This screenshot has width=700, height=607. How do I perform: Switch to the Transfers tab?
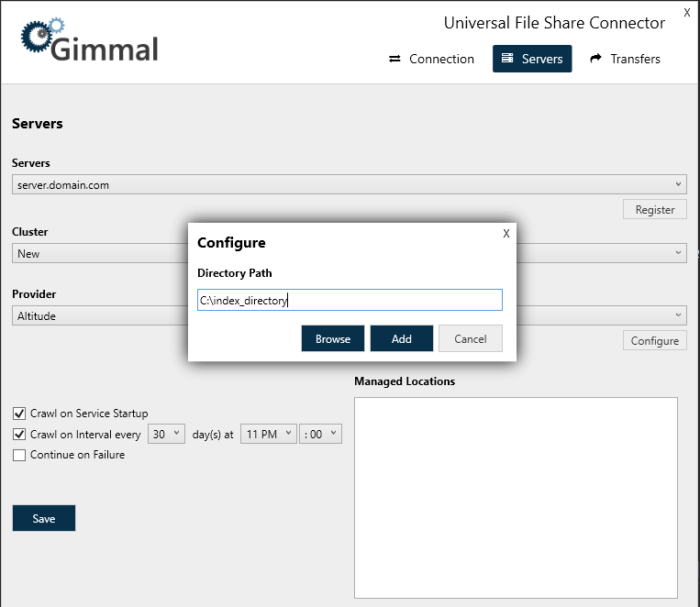coord(625,59)
